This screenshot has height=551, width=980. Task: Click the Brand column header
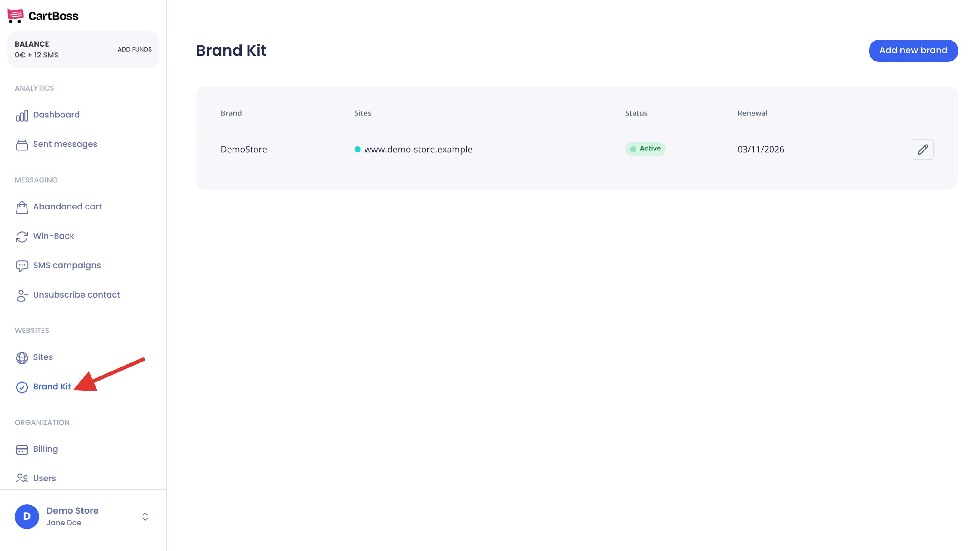click(231, 113)
